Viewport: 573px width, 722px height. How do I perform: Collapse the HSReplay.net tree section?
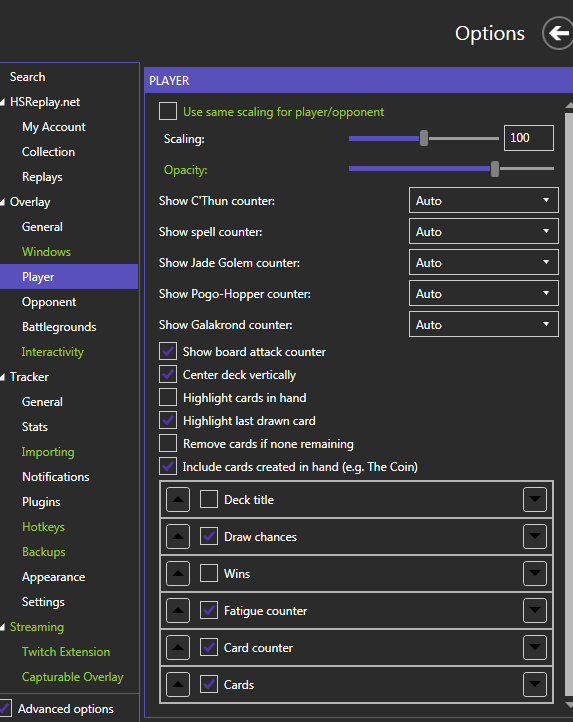[3, 102]
